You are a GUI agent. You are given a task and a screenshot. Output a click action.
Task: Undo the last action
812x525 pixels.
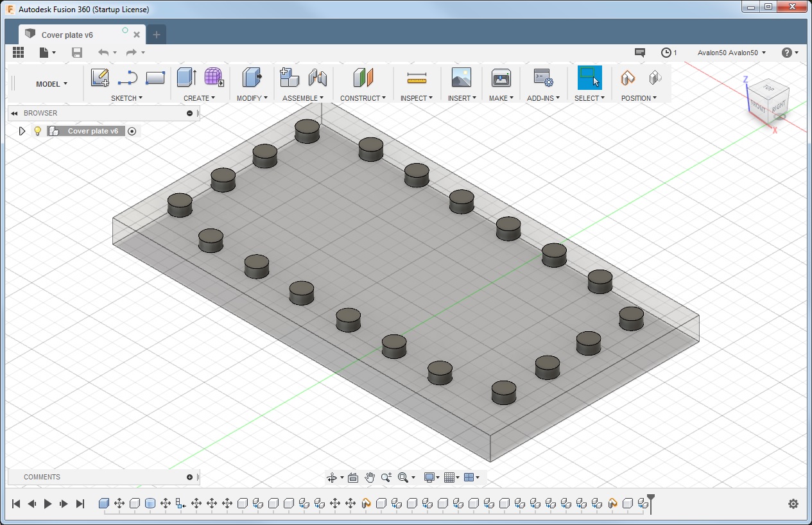(x=103, y=53)
